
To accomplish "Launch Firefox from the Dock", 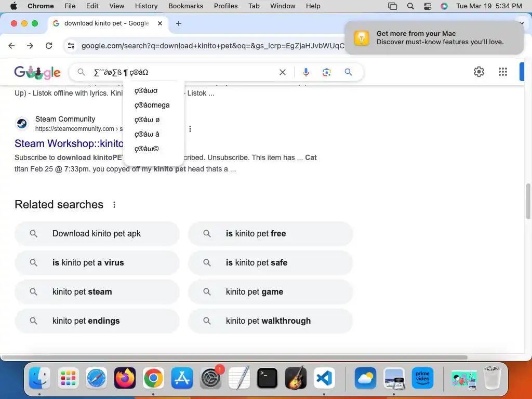I will tap(125, 378).
